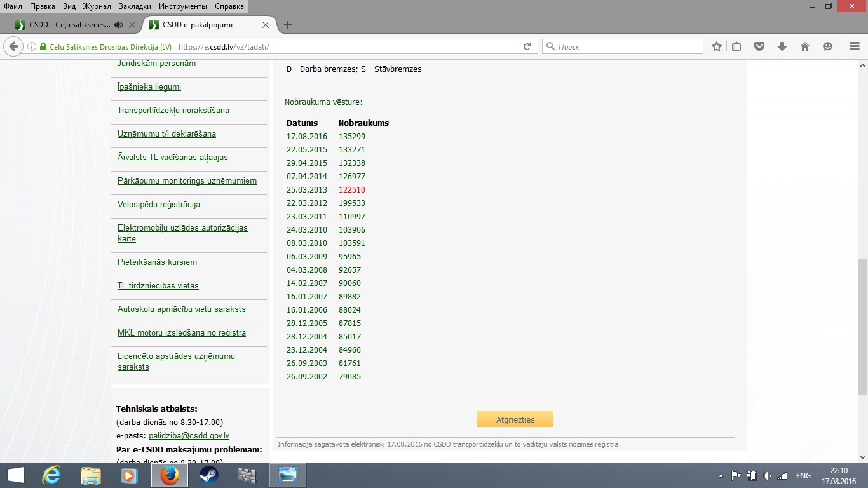
Task: Select the red mileage value 122510
Action: 352,190
